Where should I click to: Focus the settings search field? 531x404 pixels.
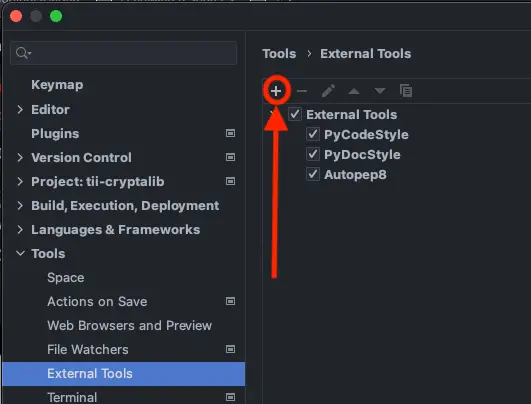coord(124,53)
